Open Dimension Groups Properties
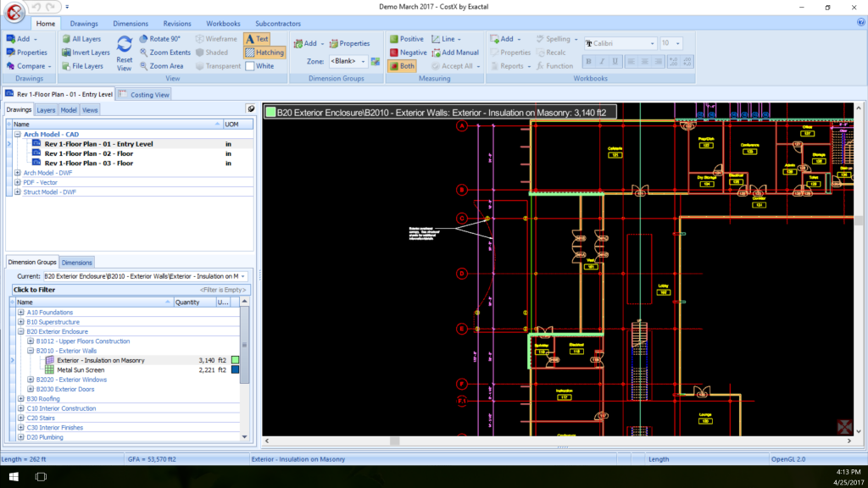 349,44
